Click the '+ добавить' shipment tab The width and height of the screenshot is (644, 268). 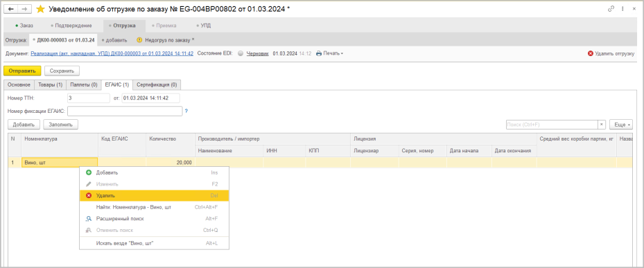click(x=114, y=40)
